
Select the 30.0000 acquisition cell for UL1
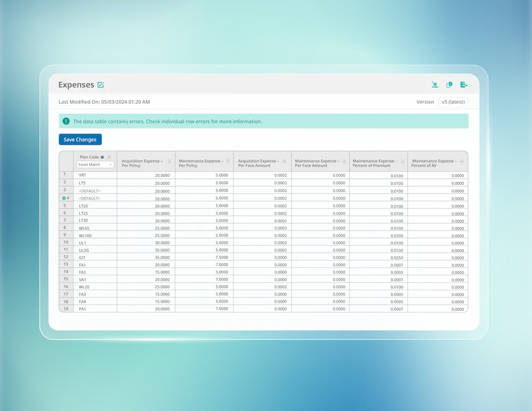[x=146, y=243]
